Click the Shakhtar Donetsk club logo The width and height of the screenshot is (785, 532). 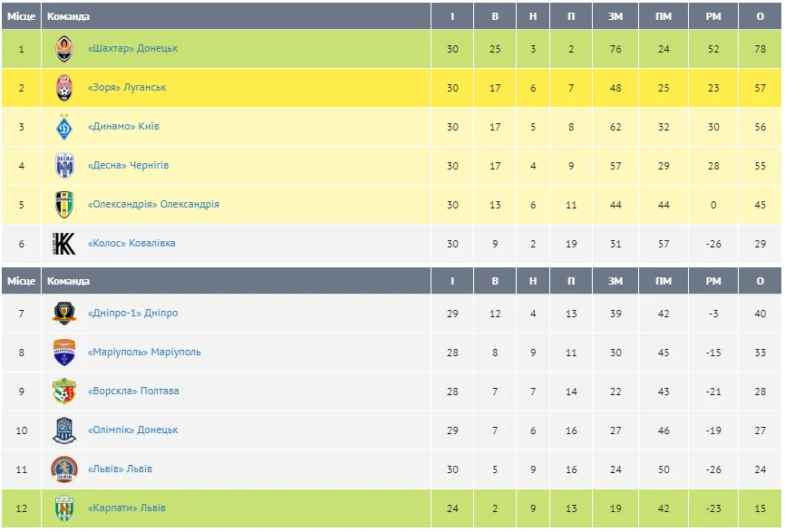63,49
